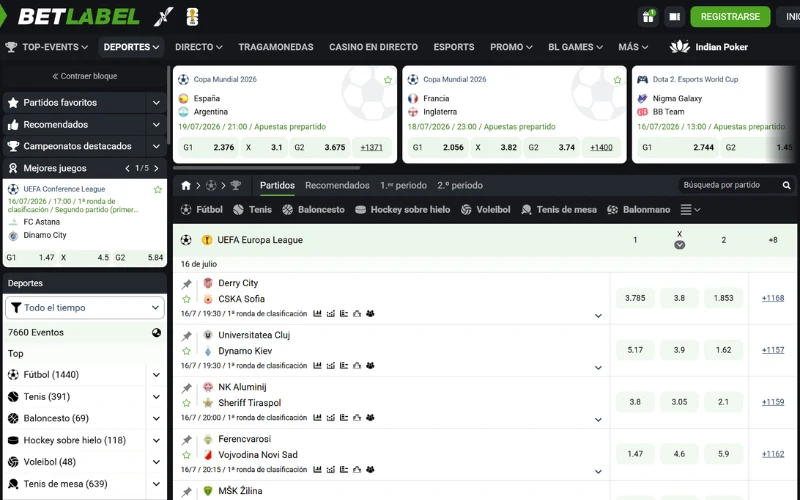
Task: Open statistics chart icon for Derry City match
Action: [x=317, y=313]
